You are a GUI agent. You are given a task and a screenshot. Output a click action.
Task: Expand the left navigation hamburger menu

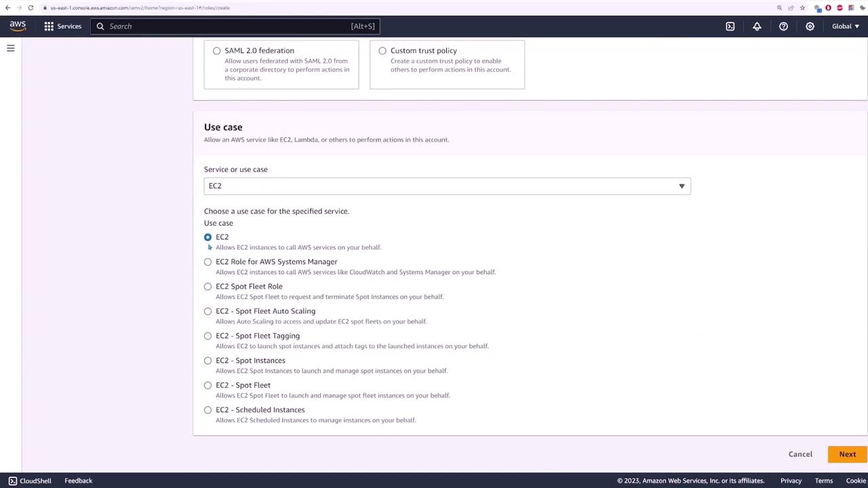pos(11,48)
